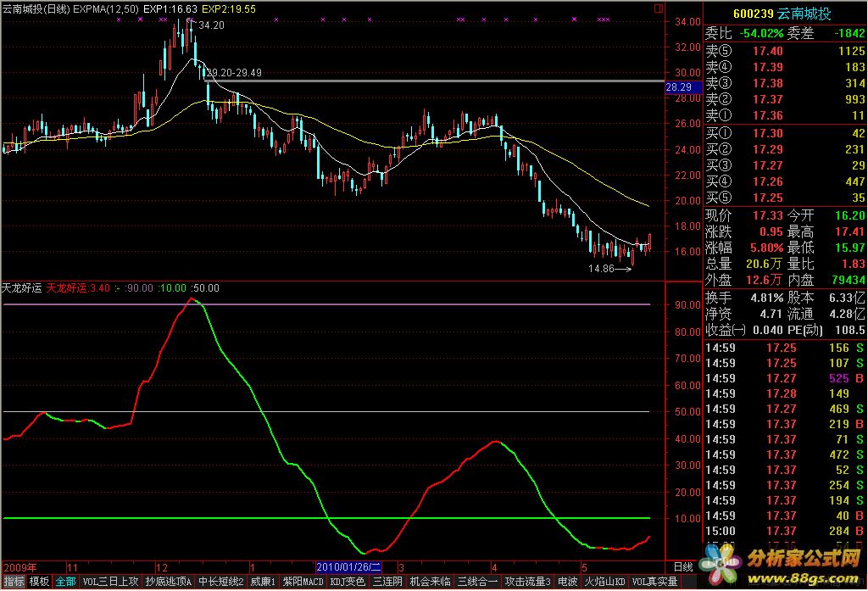Select the 模板 tab
This screenshot has width=868, height=591.
pos(39,581)
